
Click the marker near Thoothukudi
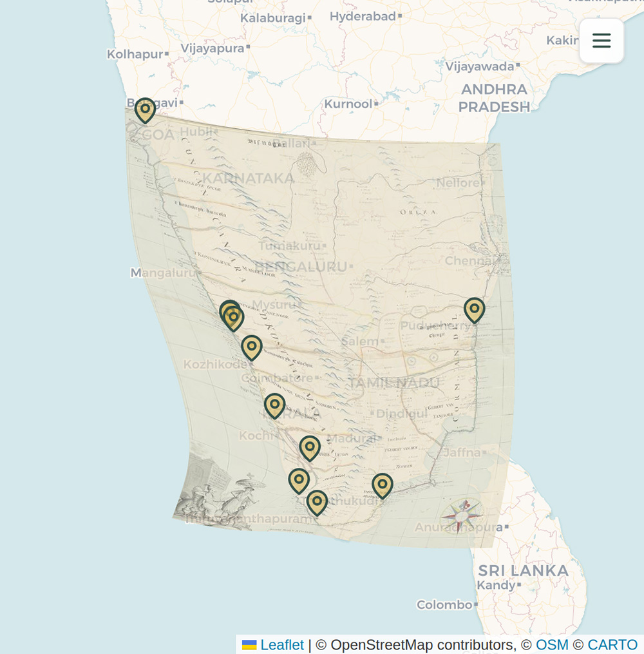point(383,485)
